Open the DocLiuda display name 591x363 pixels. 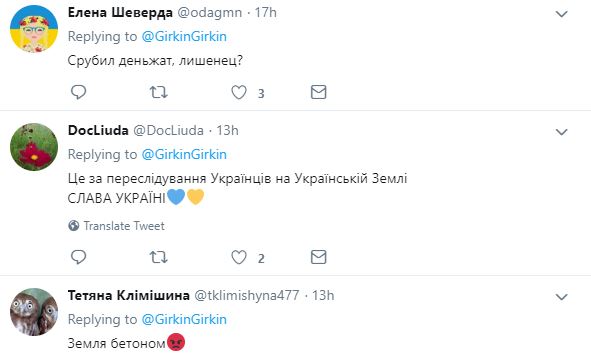[98, 130]
